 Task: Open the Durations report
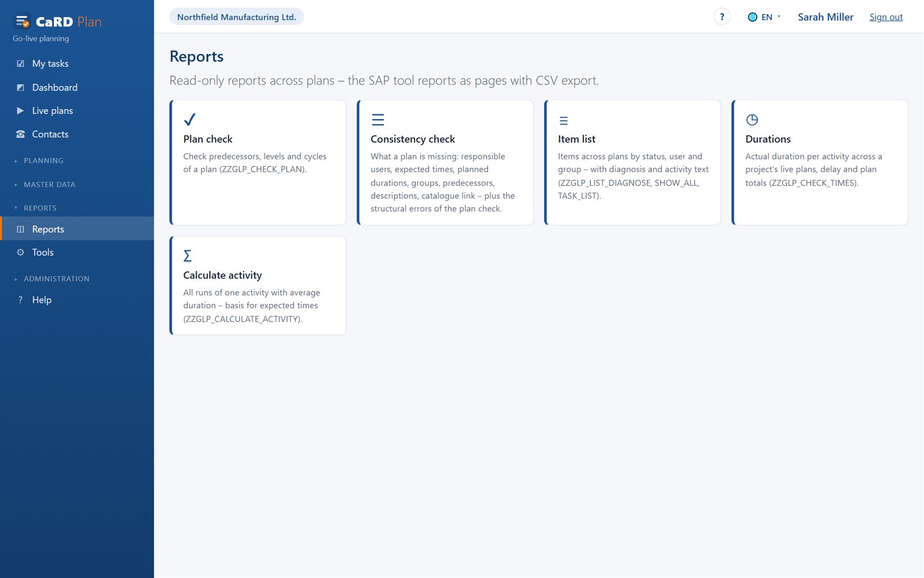pos(820,162)
